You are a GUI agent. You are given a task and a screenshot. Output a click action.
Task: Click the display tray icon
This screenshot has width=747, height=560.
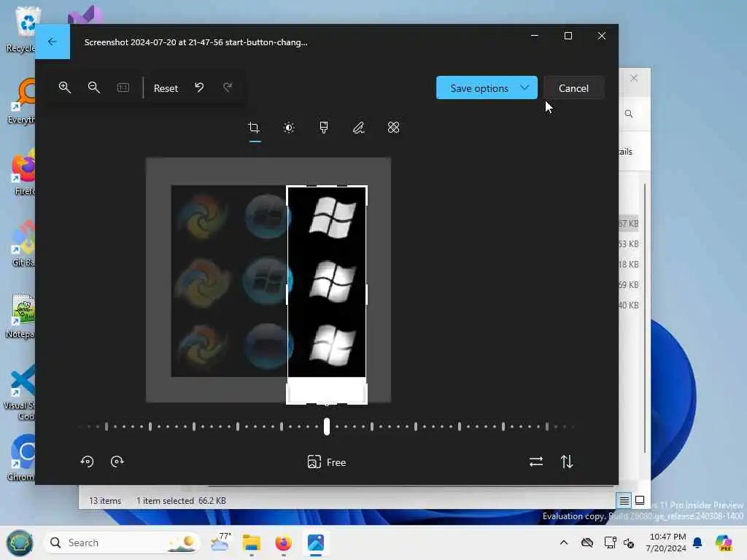[610, 542]
